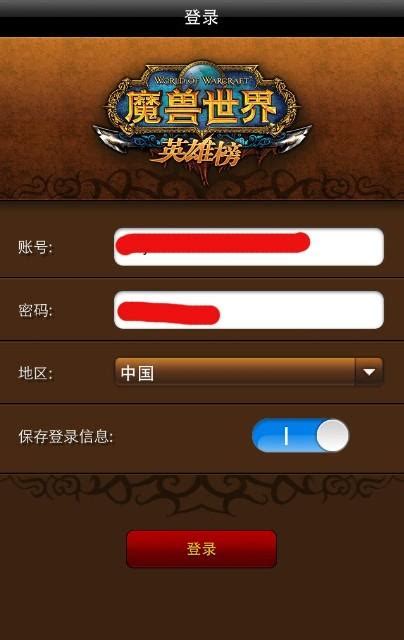
Task: Tap the blade ornament left of logo
Action: coord(112,138)
